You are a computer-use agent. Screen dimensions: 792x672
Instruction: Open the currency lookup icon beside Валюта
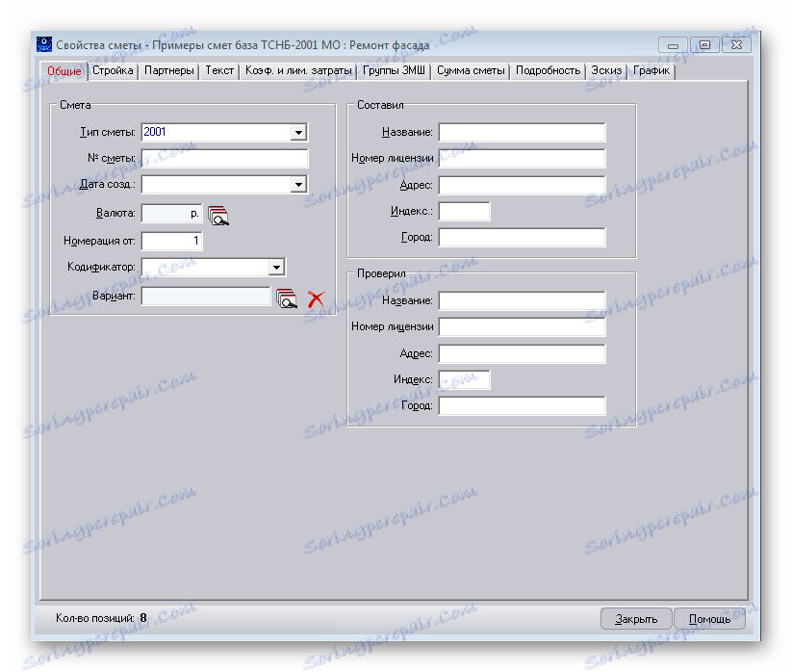tap(218, 216)
